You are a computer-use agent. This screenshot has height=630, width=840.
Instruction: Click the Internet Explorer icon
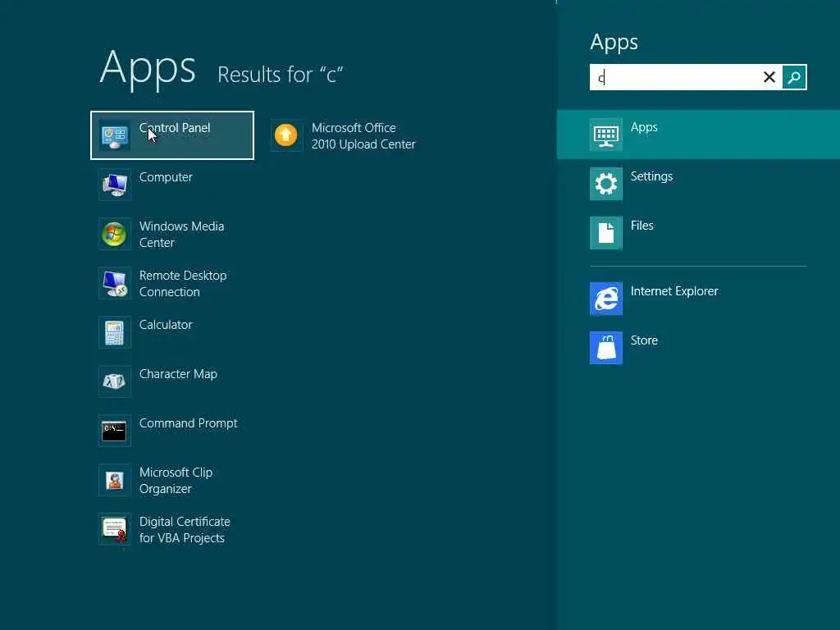pos(606,299)
